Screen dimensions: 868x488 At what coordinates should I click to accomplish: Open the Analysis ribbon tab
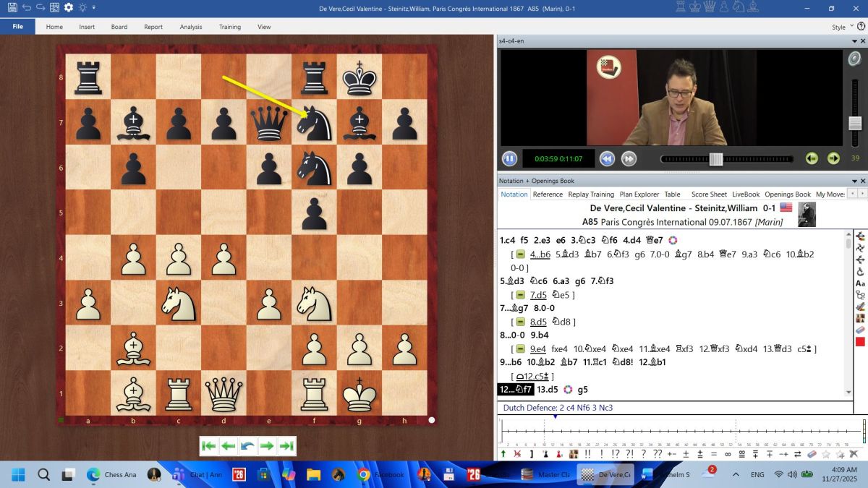point(191,27)
